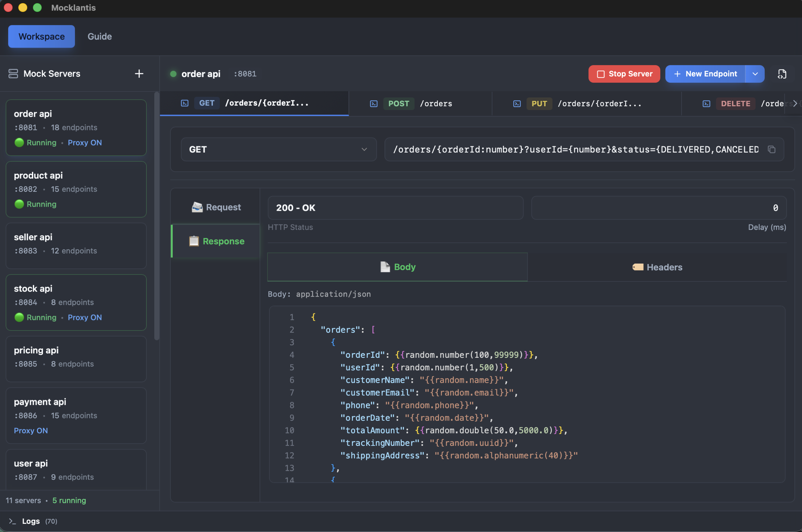Click the sidebar's vertical scrollbar

(x=156, y=216)
